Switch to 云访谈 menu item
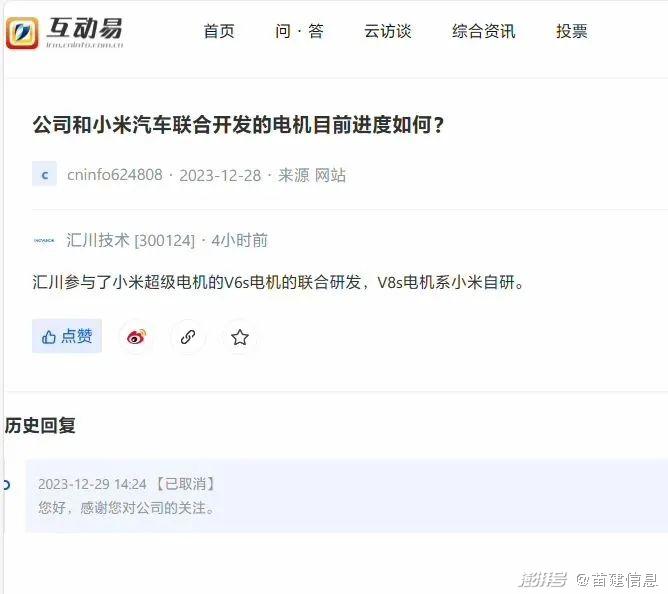 coord(388,32)
